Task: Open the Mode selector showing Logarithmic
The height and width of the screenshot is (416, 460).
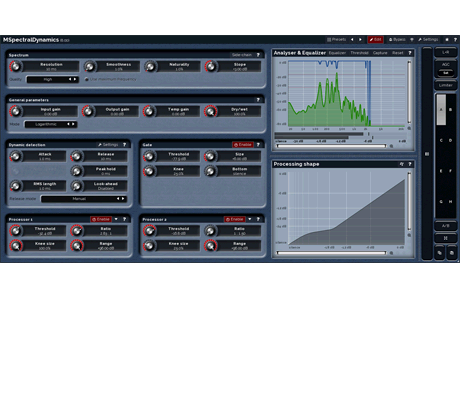Action: 51,124
